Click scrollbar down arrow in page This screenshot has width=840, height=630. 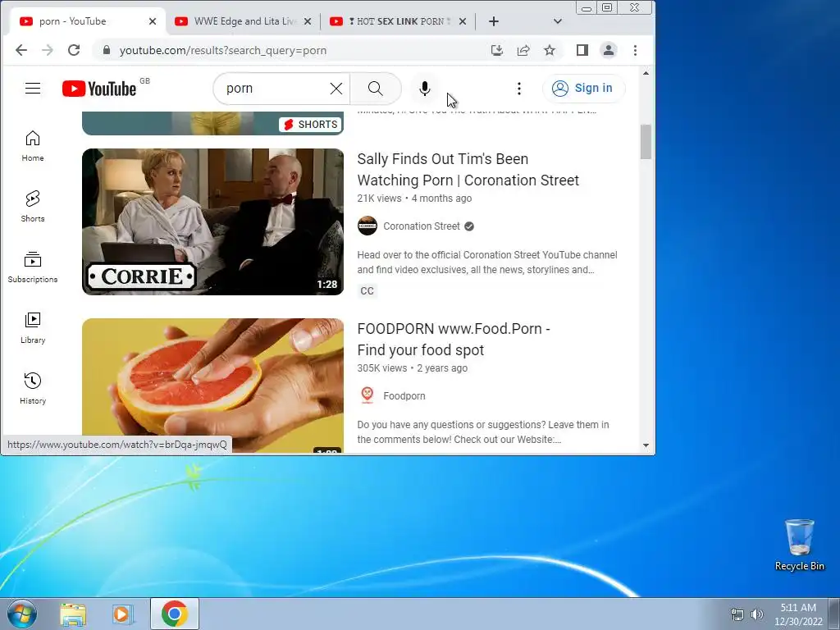pyautogui.click(x=646, y=445)
